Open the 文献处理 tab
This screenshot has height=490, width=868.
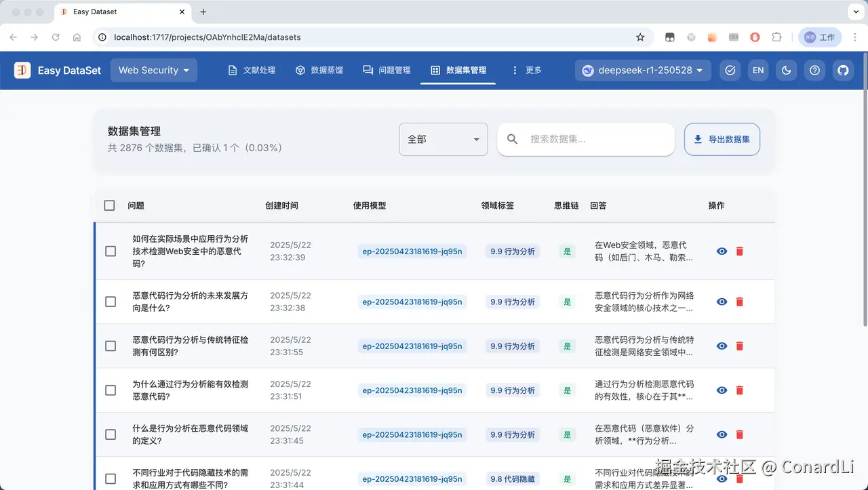coord(252,70)
